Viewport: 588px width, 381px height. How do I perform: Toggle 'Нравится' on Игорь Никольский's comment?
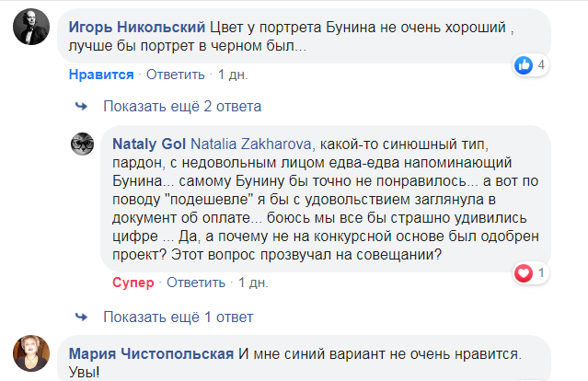pyautogui.click(x=101, y=74)
